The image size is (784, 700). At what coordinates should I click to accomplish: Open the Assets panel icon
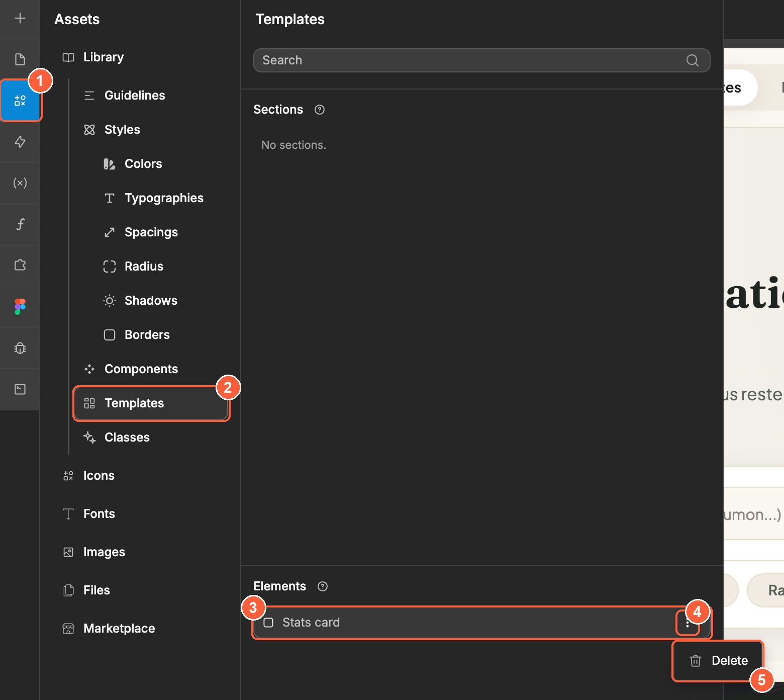(20, 101)
